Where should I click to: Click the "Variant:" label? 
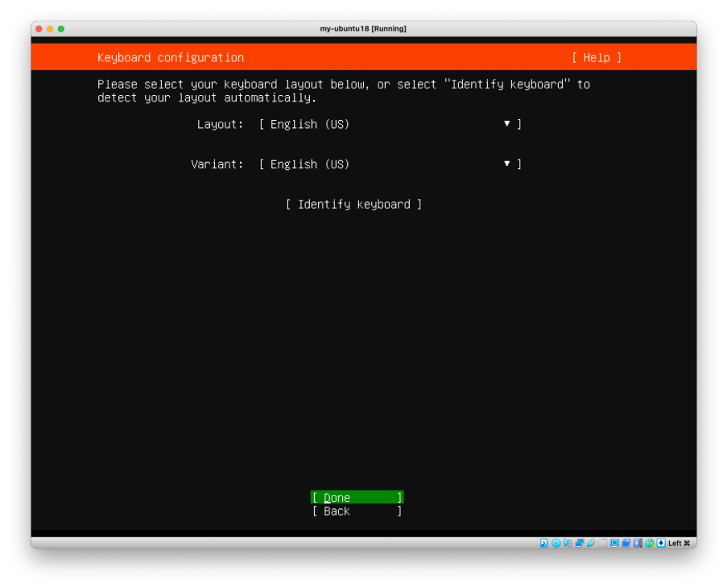click(x=217, y=164)
